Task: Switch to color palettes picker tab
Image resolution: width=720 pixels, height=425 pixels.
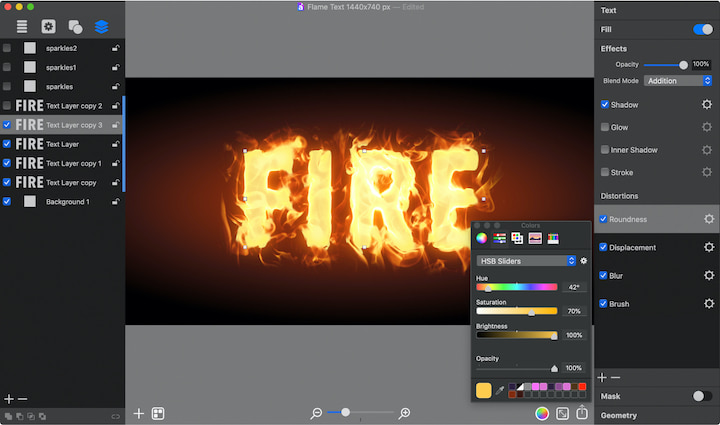Action: click(517, 238)
